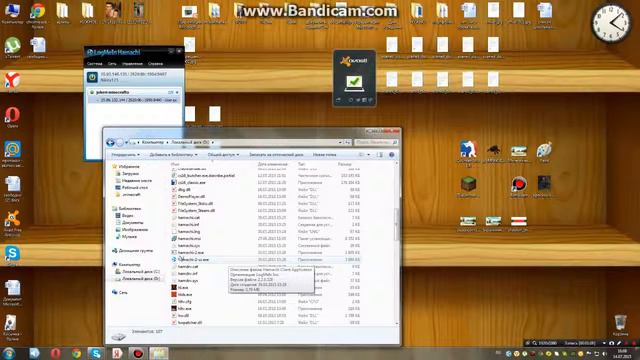Click the Avast logo in the gadget
The width and height of the screenshot is (640, 360).
353,61
